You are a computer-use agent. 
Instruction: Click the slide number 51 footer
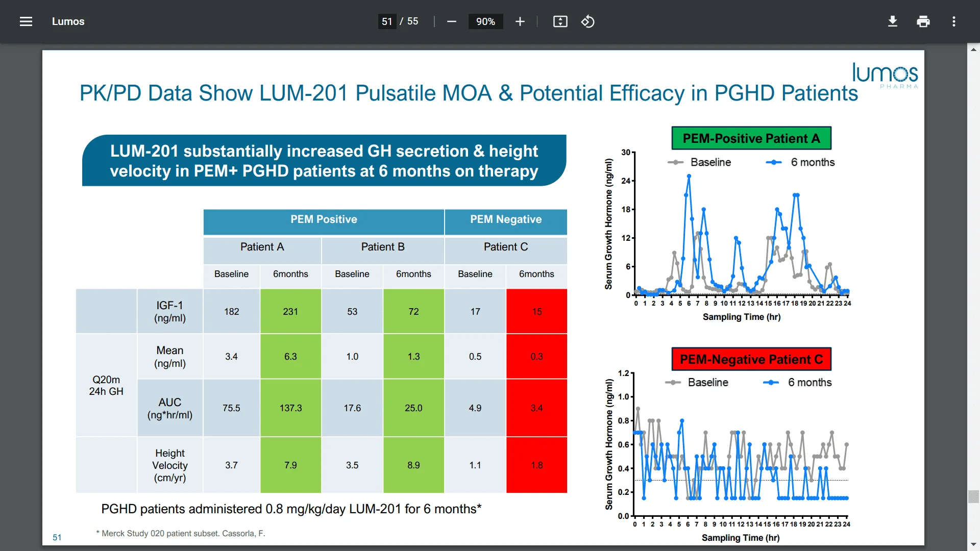pyautogui.click(x=57, y=538)
